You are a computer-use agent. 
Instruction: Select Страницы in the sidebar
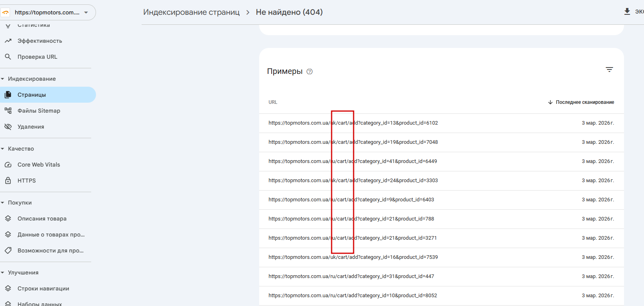(x=47, y=95)
